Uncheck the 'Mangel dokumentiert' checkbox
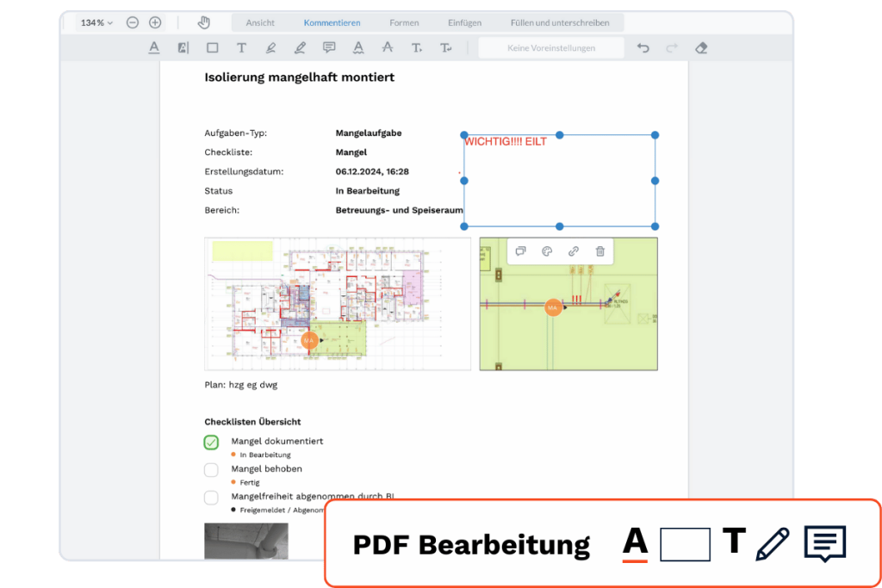This screenshot has width=882, height=588. [211, 443]
